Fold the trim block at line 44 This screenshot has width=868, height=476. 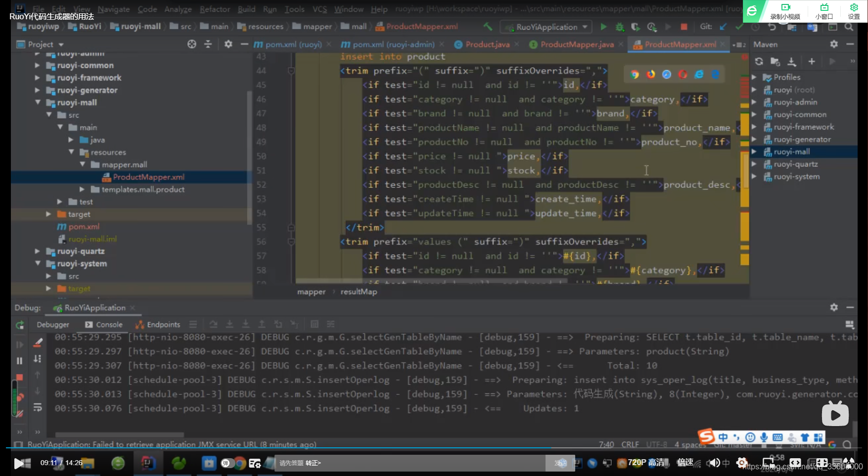[x=291, y=71]
